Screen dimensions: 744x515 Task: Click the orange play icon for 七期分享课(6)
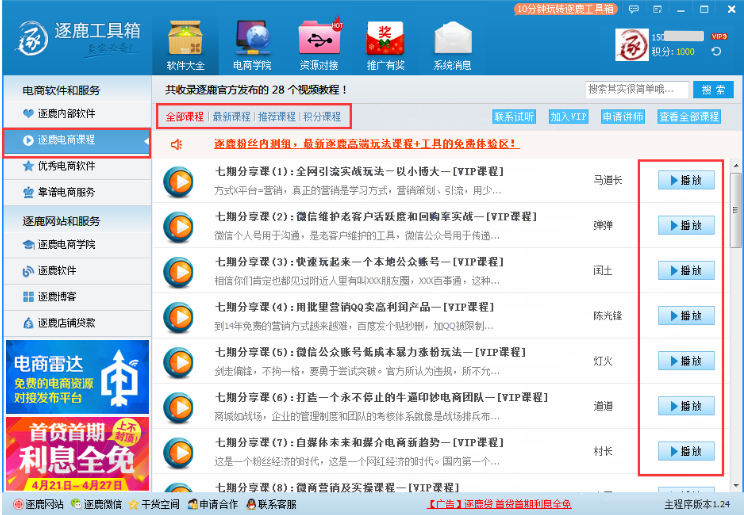[x=178, y=407]
